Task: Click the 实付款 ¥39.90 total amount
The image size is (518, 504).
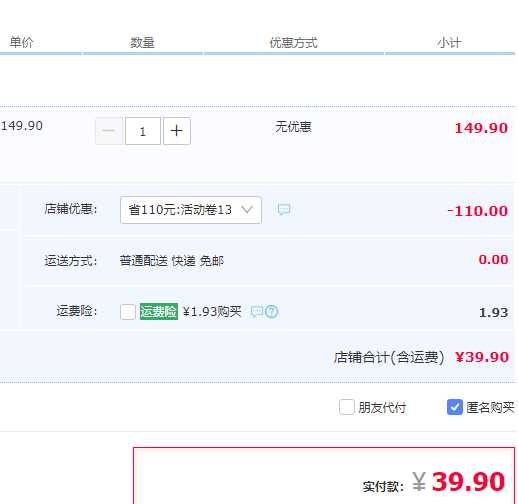Action: click(458, 482)
